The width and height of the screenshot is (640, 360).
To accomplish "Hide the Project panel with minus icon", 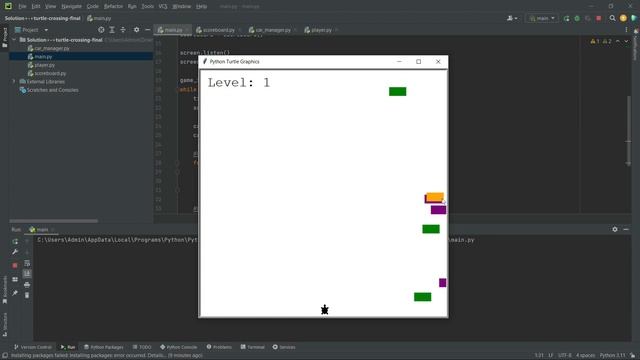I will [x=147, y=30].
